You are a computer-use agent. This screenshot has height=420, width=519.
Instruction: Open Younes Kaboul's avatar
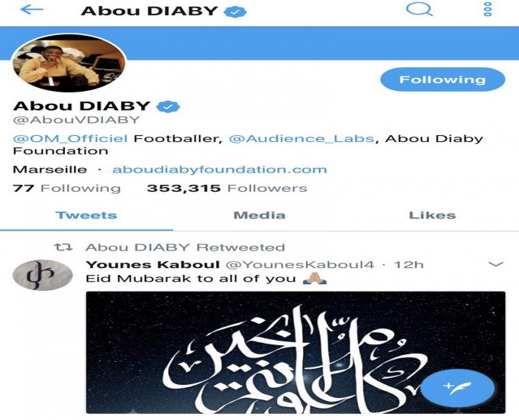point(43,275)
